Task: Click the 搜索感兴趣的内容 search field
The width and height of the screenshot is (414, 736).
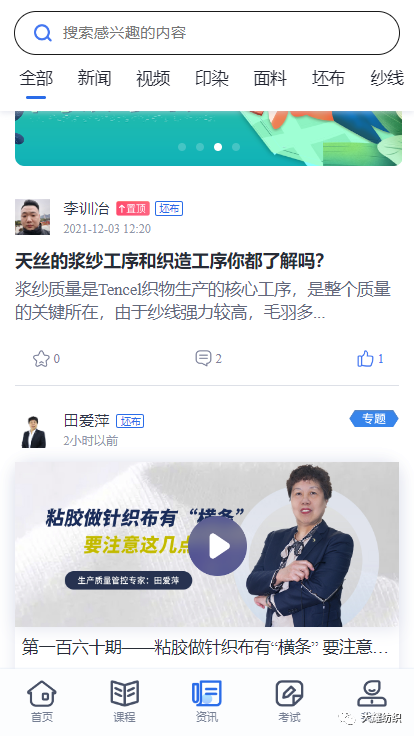Action: (207, 33)
